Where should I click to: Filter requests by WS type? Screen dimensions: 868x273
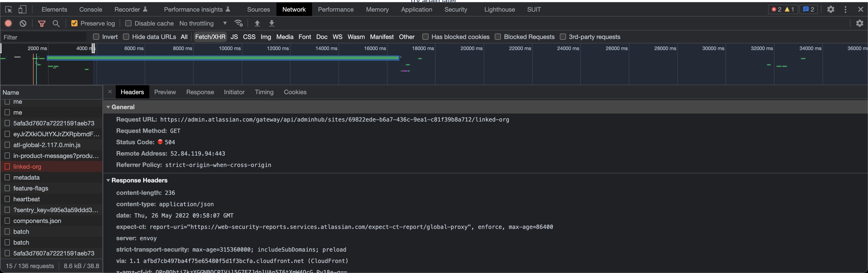[337, 37]
